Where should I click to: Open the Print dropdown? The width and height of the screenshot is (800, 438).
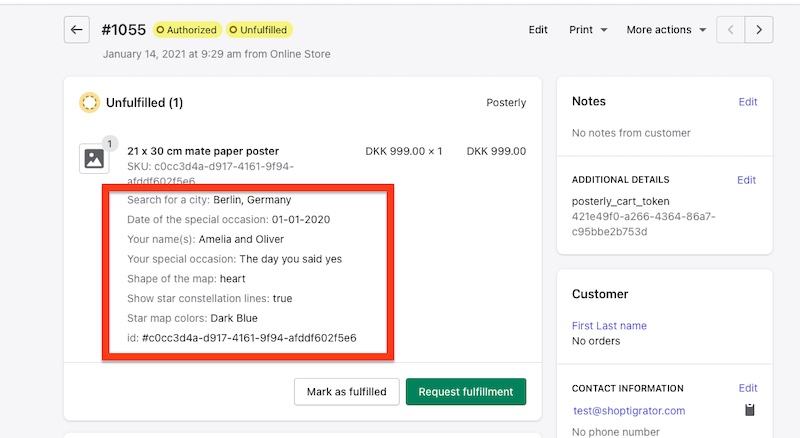(x=588, y=30)
